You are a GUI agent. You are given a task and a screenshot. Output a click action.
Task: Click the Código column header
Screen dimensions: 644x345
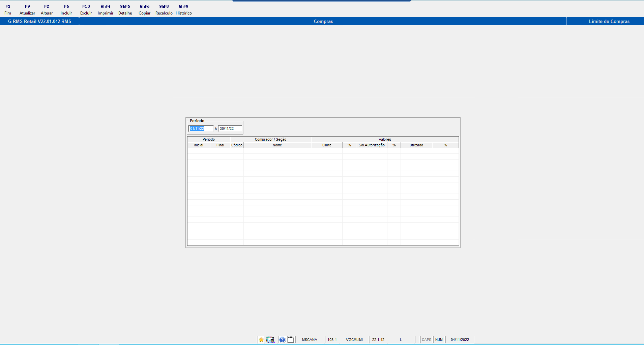pyautogui.click(x=237, y=145)
